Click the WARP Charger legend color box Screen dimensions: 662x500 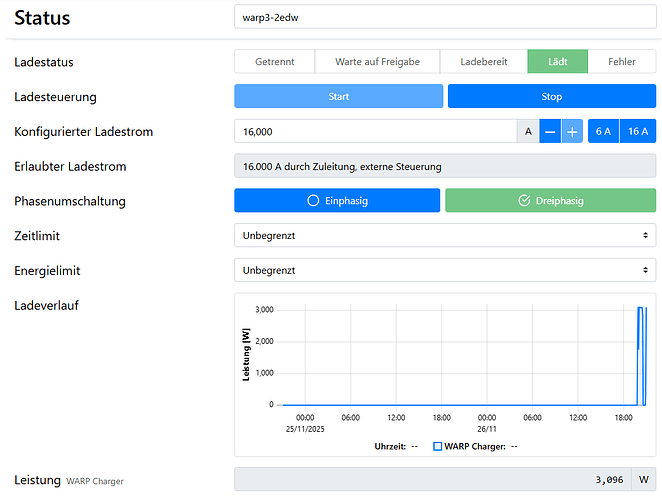437,446
